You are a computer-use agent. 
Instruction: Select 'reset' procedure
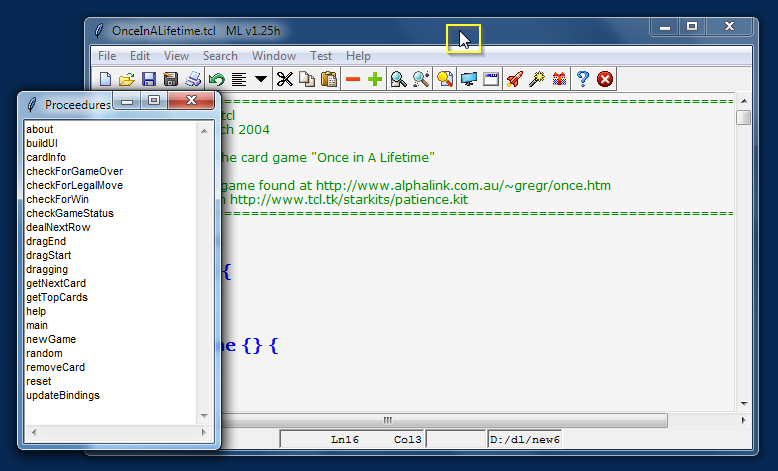(39, 381)
